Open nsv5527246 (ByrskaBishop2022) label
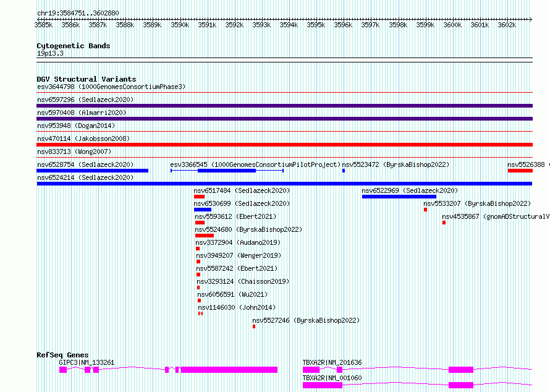The image size is (550, 392). (306, 320)
